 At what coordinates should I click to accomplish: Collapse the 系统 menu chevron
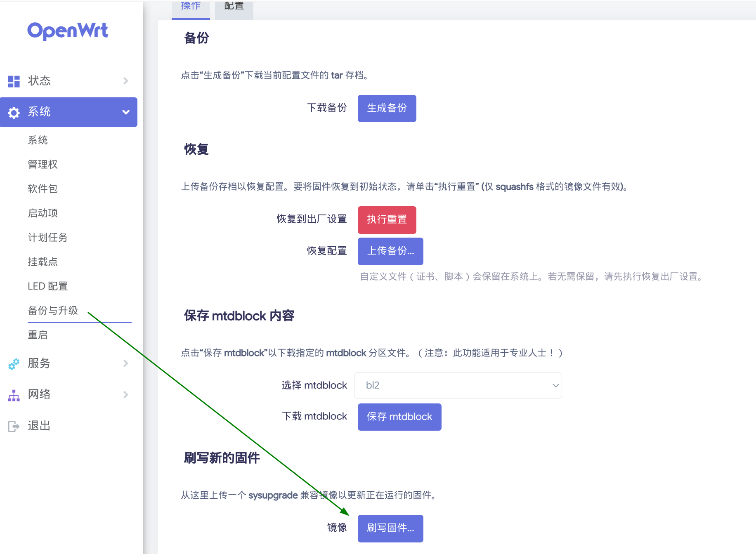(126, 112)
